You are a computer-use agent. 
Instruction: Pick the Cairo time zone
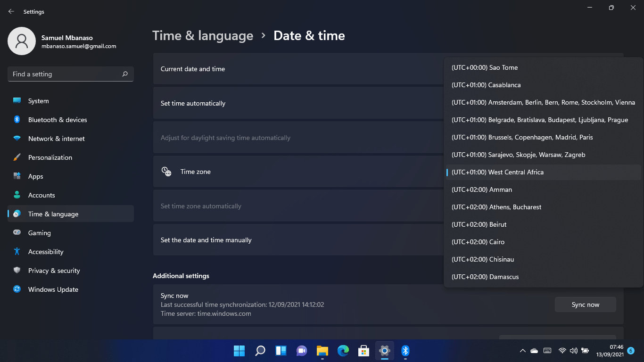[478, 242]
